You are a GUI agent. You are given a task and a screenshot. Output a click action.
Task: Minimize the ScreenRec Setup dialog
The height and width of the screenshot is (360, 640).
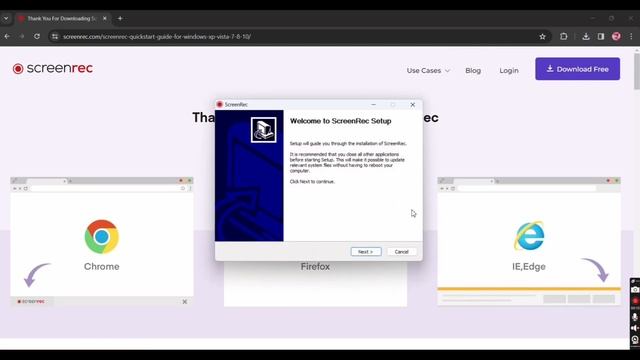click(x=373, y=104)
